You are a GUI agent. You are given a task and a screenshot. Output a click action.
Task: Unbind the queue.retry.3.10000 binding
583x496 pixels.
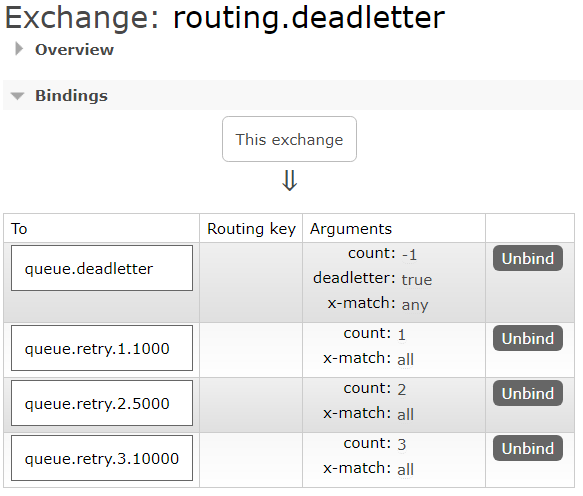point(528,448)
